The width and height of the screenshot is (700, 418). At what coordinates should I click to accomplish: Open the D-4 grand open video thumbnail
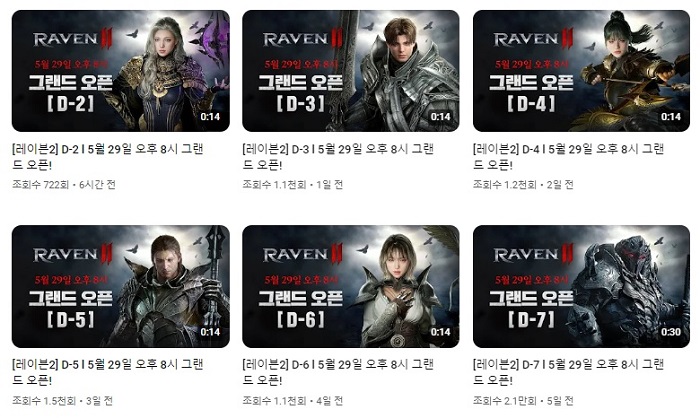pos(581,71)
